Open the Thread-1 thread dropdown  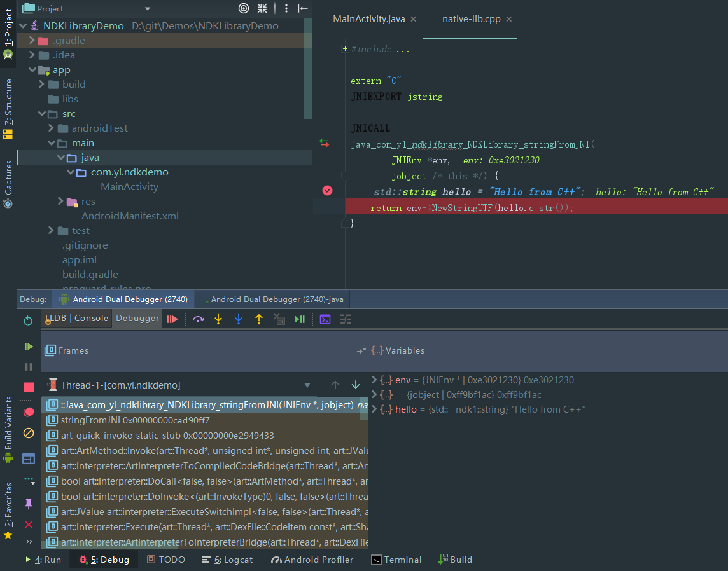[307, 385]
